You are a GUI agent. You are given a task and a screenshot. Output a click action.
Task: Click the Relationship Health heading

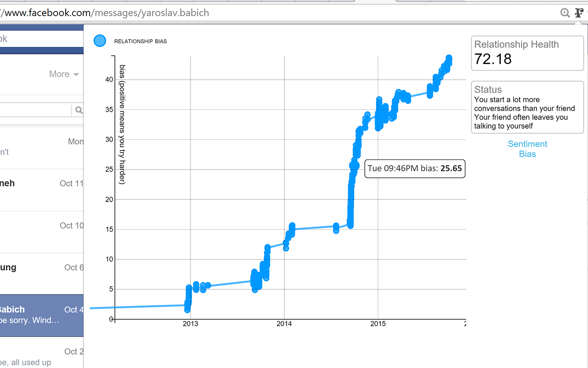(x=516, y=45)
